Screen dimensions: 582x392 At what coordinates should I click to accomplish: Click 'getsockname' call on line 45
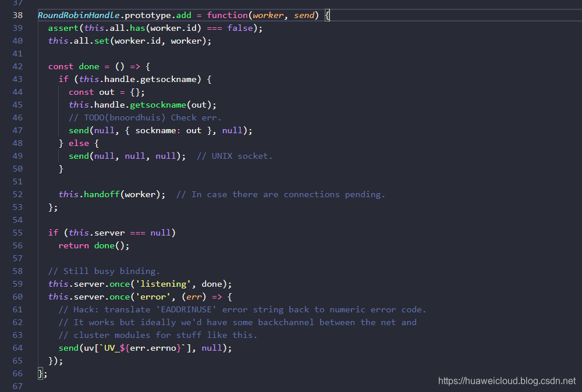[158, 105]
